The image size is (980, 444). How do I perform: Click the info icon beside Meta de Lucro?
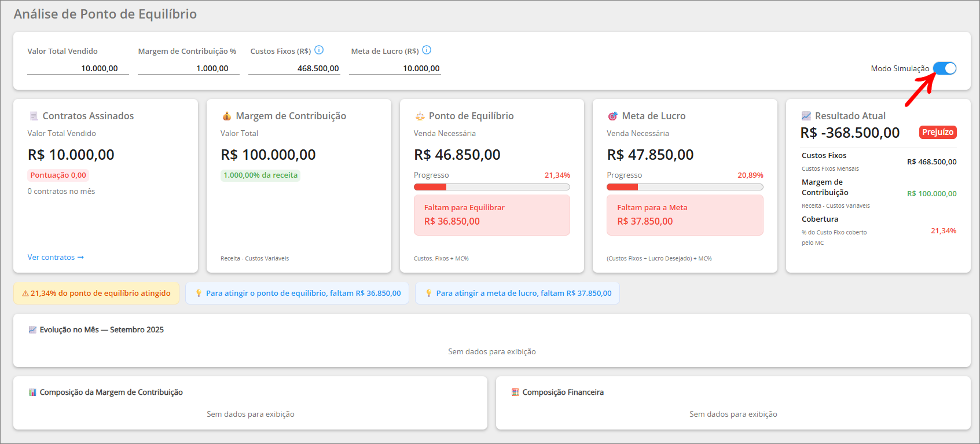click(427, 50)
